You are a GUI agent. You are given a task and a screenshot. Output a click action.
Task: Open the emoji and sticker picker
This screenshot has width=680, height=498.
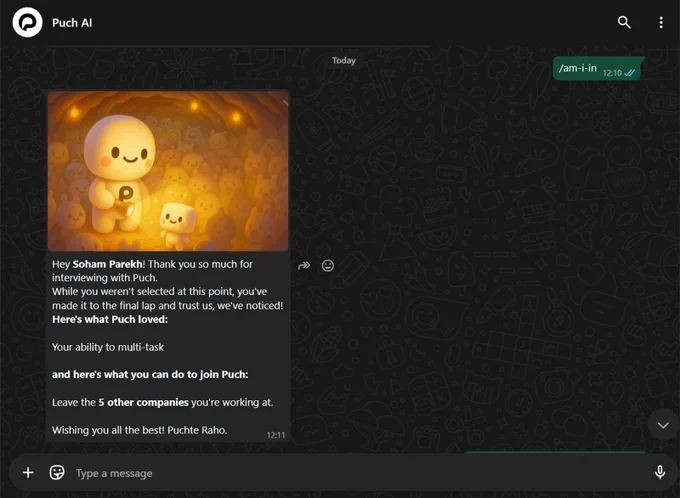click(x=57, y=472)
